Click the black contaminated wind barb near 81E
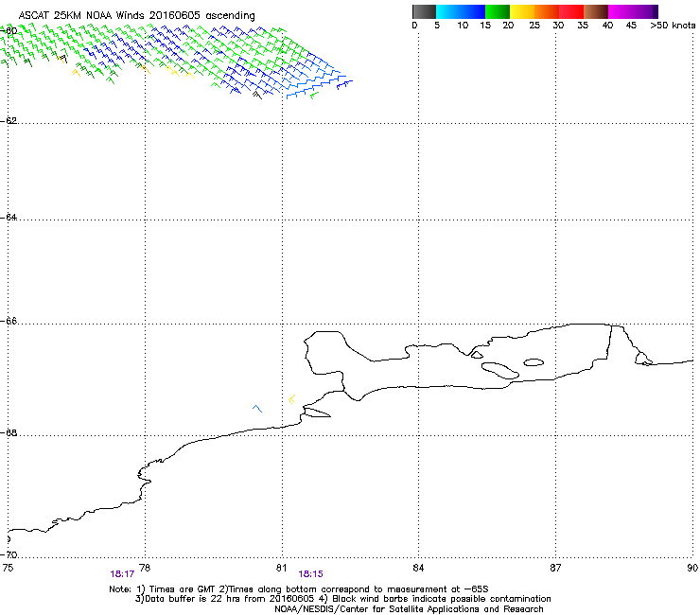 (257, 95)
